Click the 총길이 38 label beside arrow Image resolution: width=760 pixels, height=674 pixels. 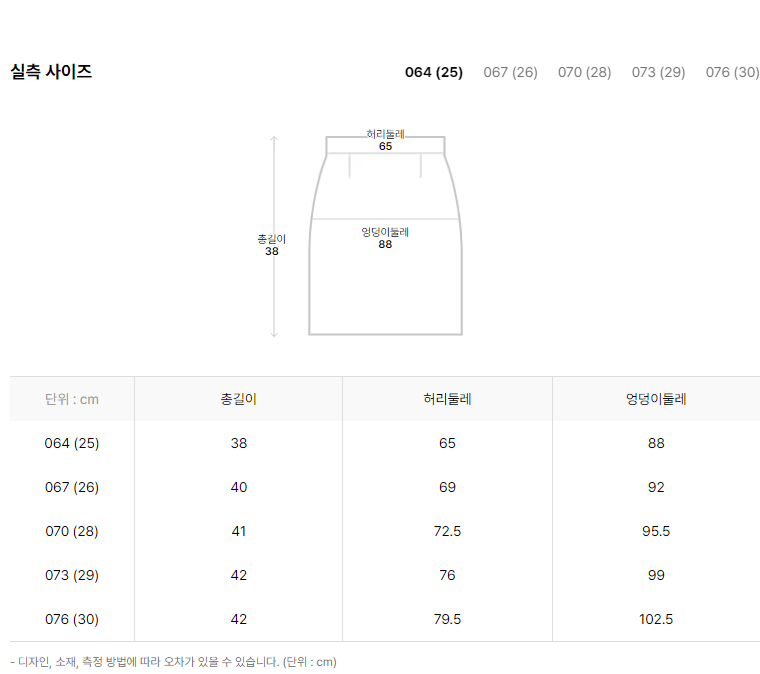click(x=271, y=245)
